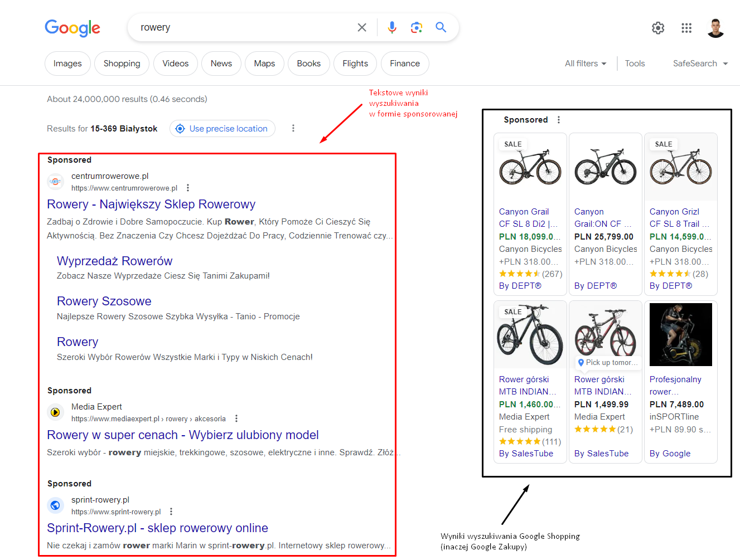Expand the SafeSearch dropdown
740x560 pixels.
[700, 64]
